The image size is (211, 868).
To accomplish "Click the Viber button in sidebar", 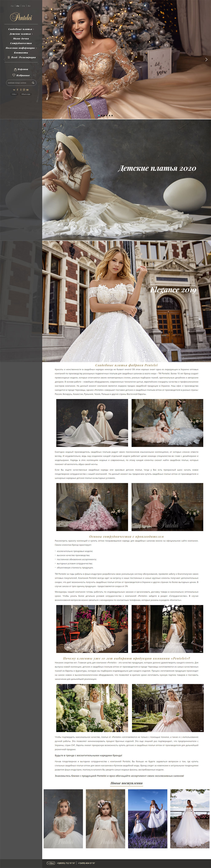I will [x=14, y=94].
